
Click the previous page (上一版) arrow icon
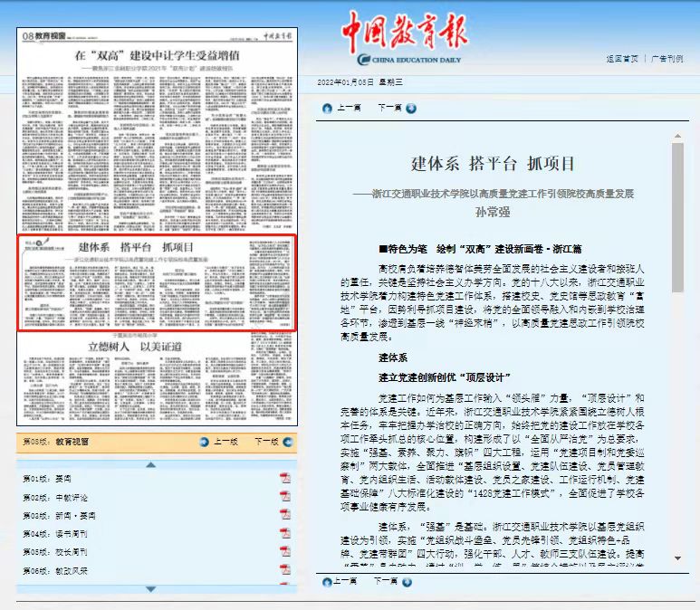point(204,443)
